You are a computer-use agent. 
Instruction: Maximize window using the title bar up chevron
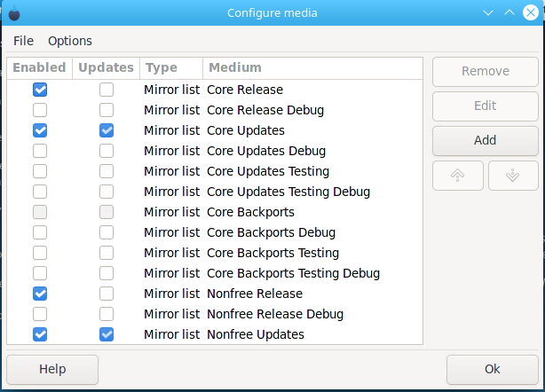pos(509,12)
